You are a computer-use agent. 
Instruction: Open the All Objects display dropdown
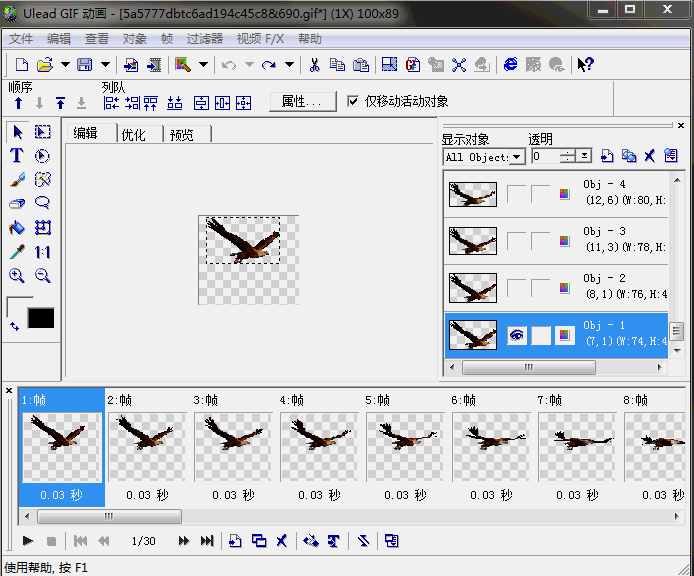(x=517, y=157)
